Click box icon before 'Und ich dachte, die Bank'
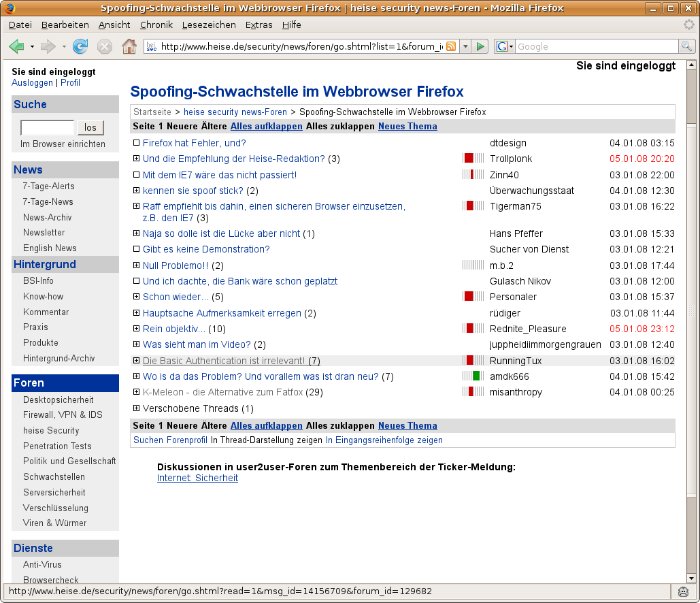 point(137,281)
